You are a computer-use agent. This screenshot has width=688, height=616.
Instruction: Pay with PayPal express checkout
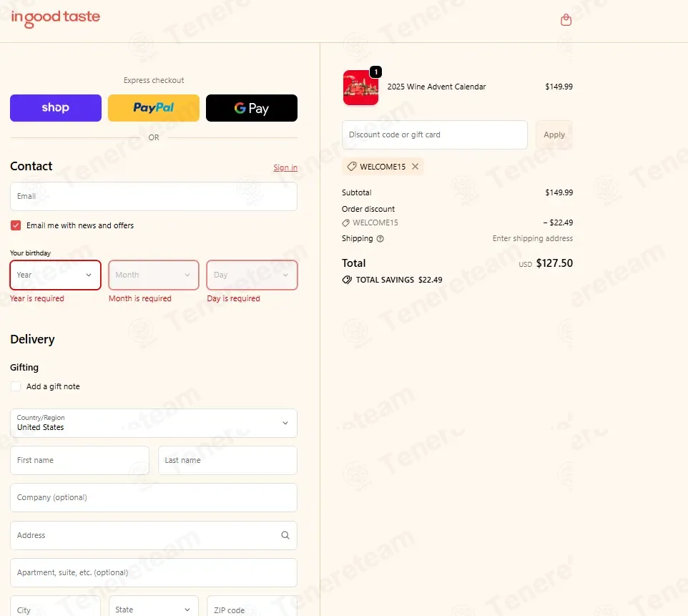(x=154, y=108)
